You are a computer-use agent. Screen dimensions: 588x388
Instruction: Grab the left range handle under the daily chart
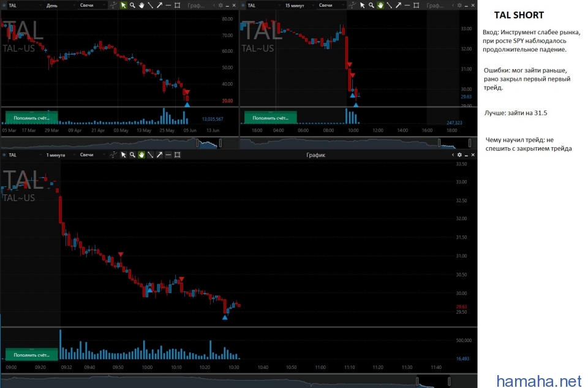coord(198,143)
